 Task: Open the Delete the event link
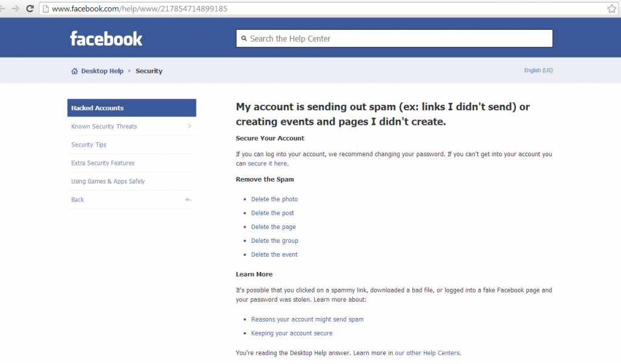(274, 254)
